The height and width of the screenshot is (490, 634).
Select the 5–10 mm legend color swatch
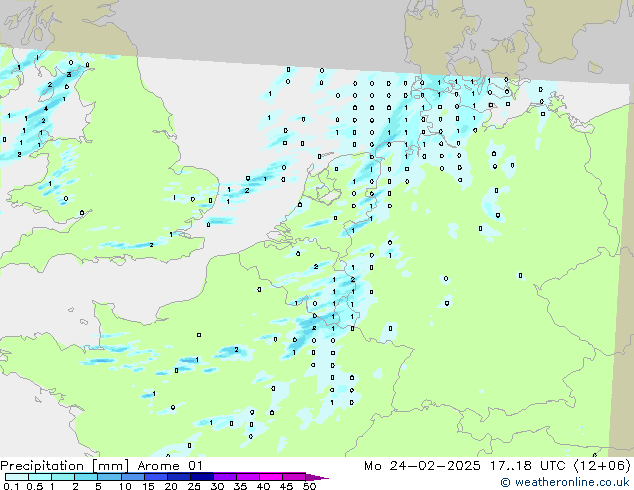click(109, 477)
